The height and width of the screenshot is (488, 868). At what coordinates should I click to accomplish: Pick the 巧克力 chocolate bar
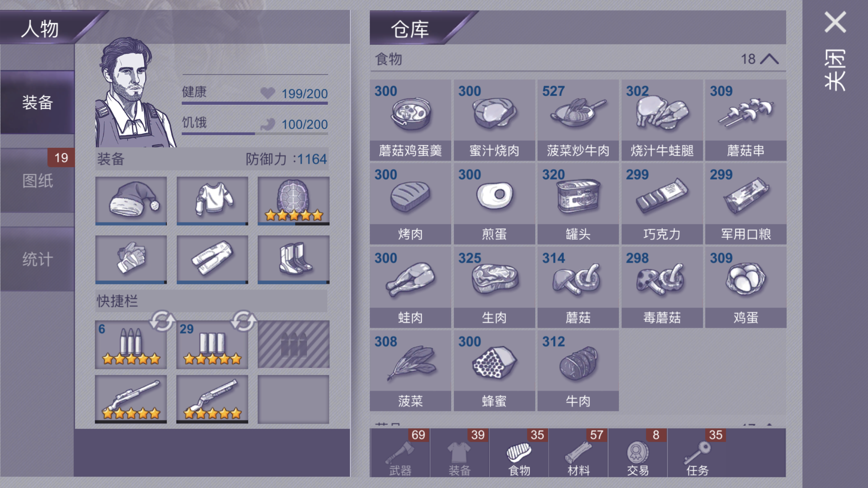click(x=662, y=204)
